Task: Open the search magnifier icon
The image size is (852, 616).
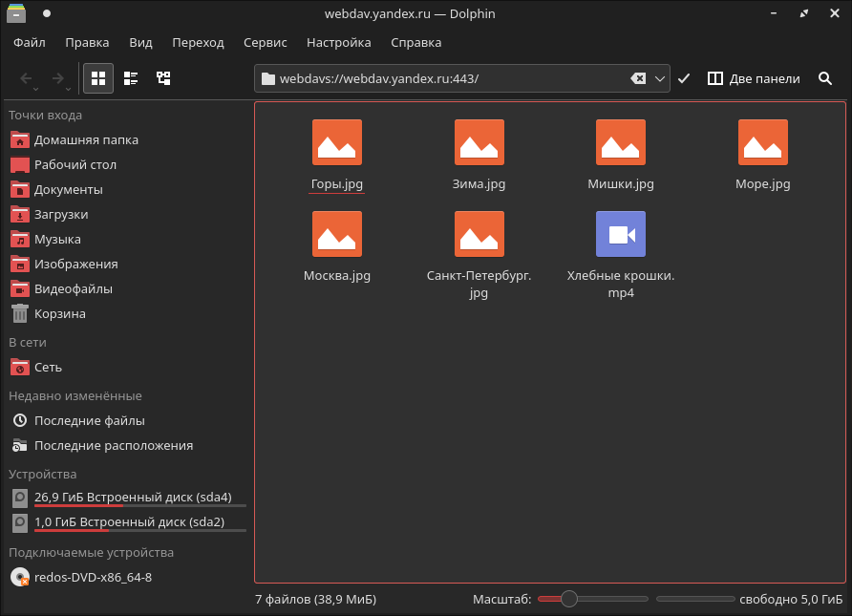Action: click(x=825, y=78)
